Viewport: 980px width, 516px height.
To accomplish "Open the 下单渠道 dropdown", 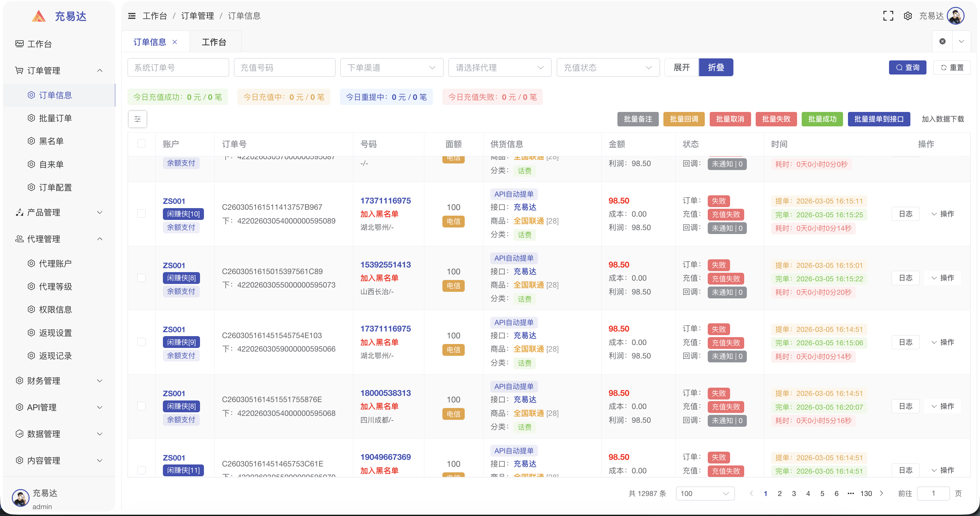I will pos(392,67).
